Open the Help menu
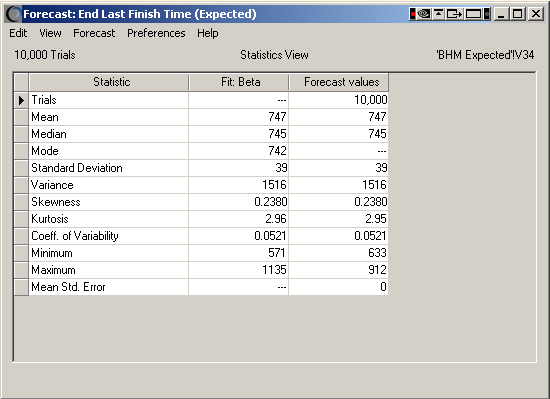550x399 pixels. 208,33
